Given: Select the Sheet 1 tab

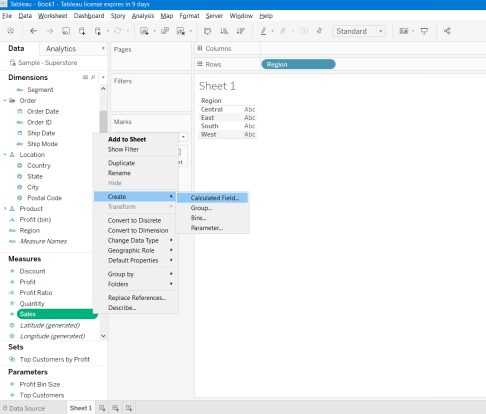Looking at the screenshot, I should tap(81, 408).
